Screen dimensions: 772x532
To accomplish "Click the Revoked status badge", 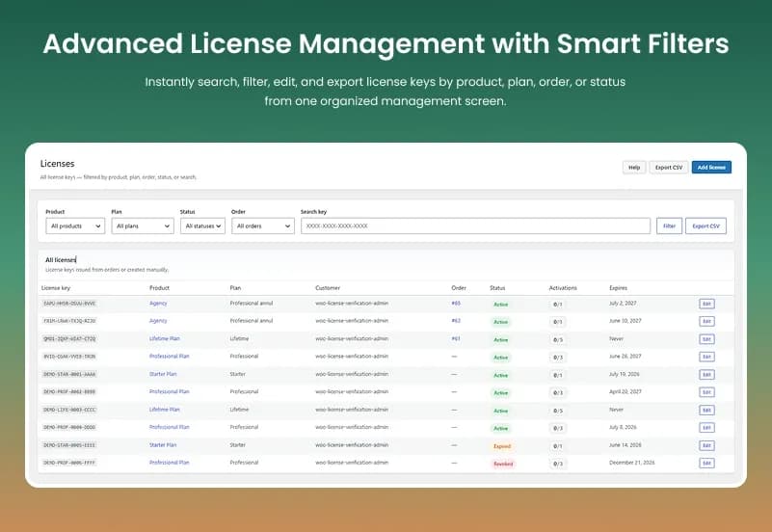I will [503, 465].
